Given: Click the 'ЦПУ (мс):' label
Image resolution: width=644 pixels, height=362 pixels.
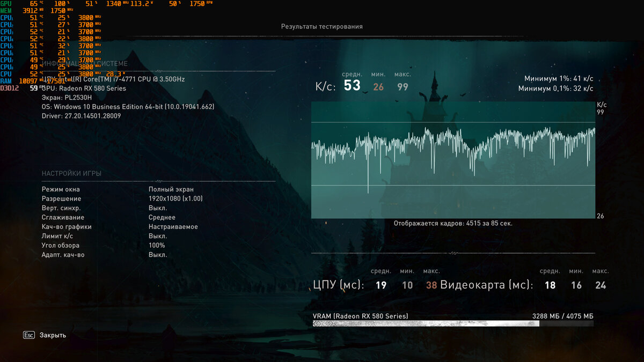Looking at the screenshot, I should (339, 285).
